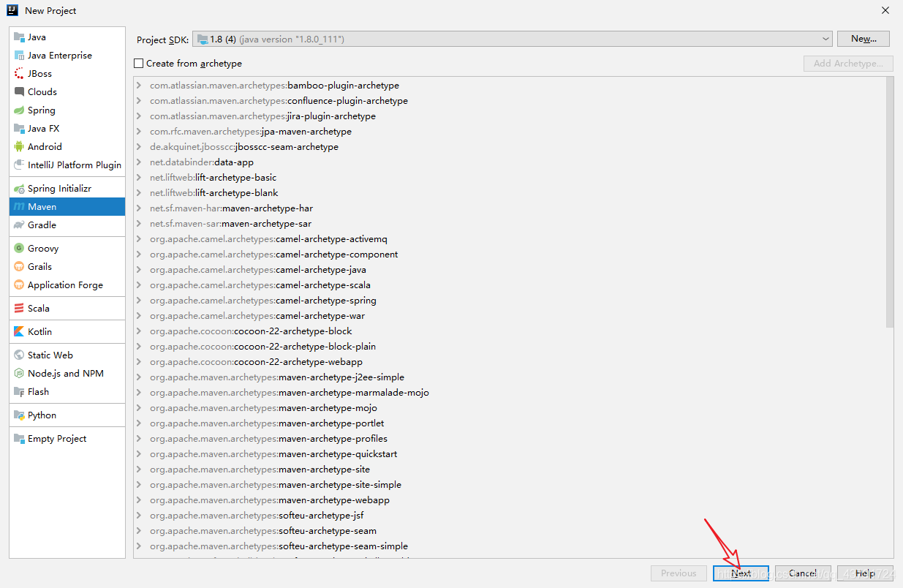The image size is (903, 588).
Task: Expand maven-archetype-webapp node
Action: pos(139,500)
